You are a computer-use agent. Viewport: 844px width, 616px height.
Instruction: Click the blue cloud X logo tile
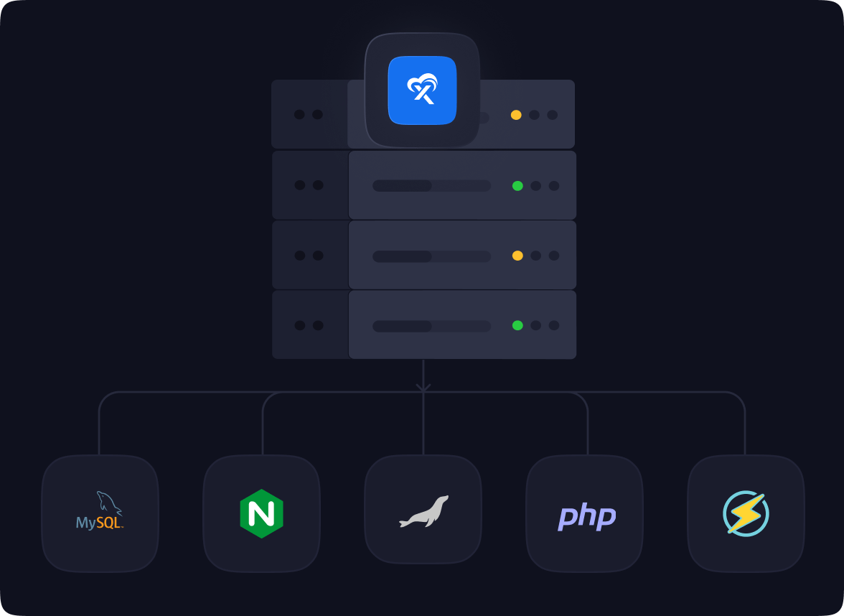[423, 90]
